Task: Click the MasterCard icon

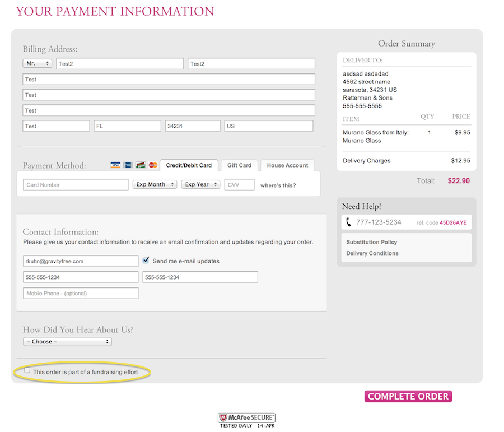Action: click(x=153, y=165)
